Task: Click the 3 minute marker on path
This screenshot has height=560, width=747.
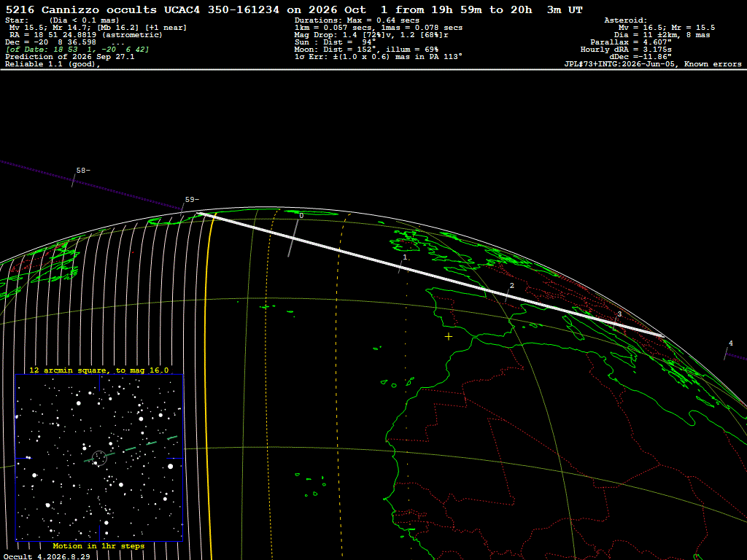Action: pos(619,314)
